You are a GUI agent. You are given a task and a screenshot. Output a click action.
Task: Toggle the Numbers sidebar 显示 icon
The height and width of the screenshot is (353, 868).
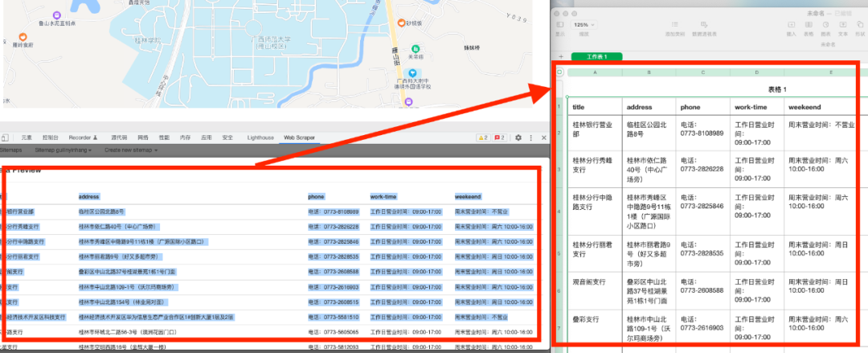pos(559,25)
